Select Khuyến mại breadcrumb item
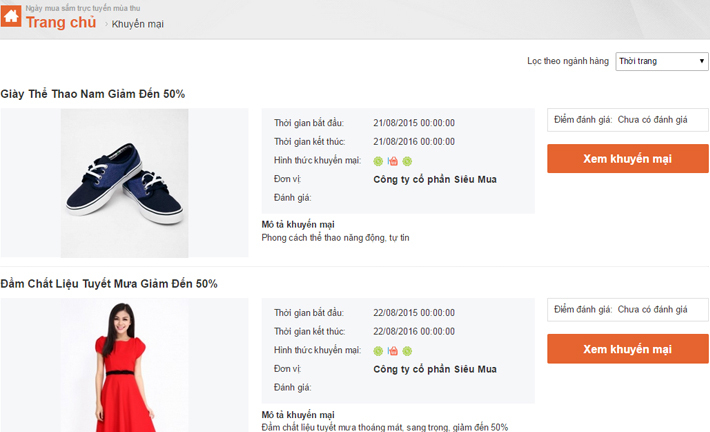710x432 pixels. 138,24
